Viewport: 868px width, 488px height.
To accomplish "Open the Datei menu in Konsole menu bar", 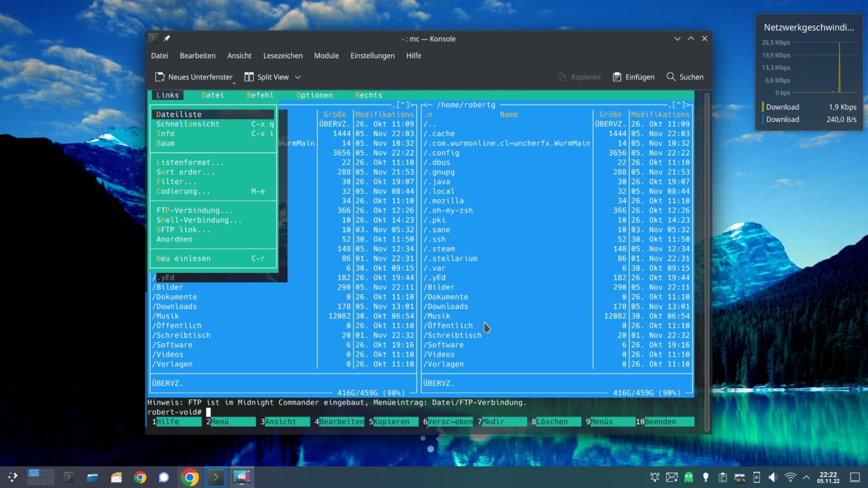I will 159,55.
